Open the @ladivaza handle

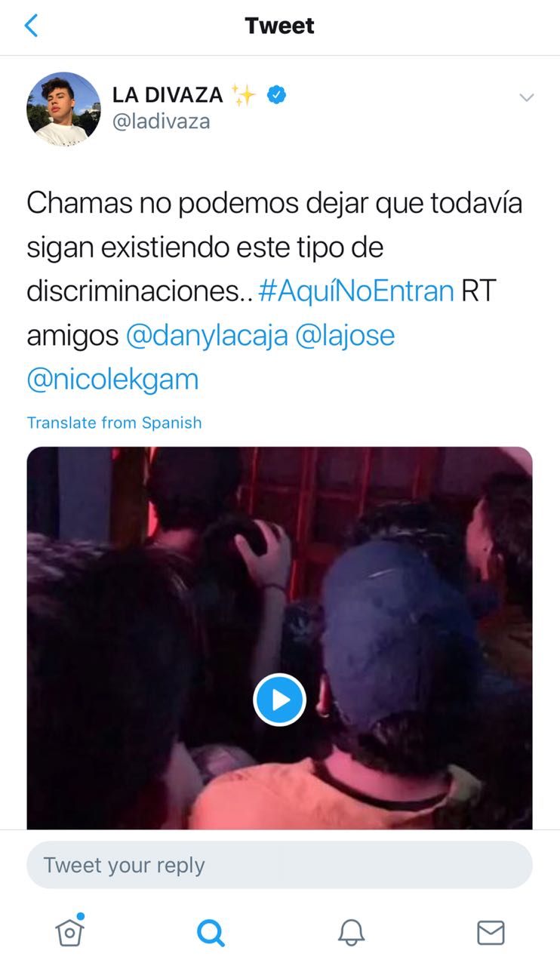[x=161, y=122]
